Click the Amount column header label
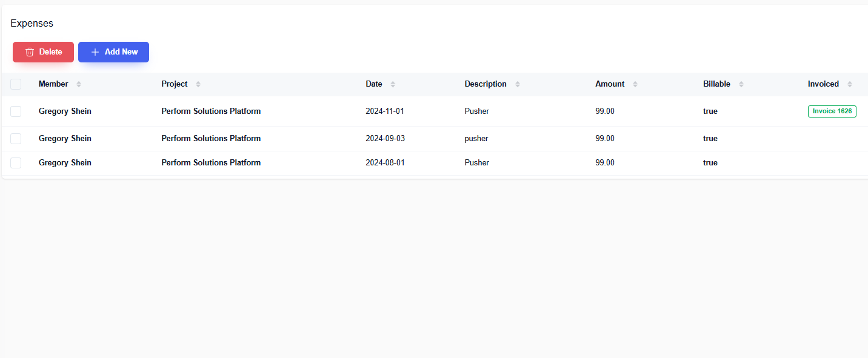868x358 pixels. [610, 84]
